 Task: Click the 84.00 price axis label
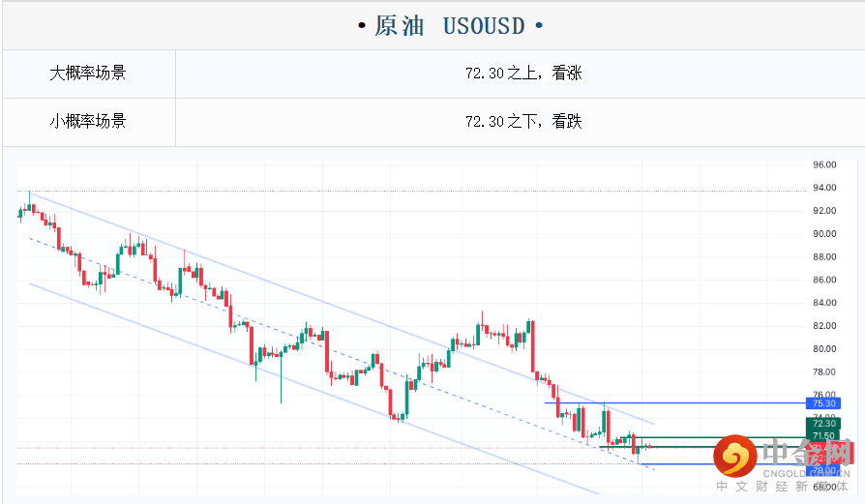tap(824, 303)
